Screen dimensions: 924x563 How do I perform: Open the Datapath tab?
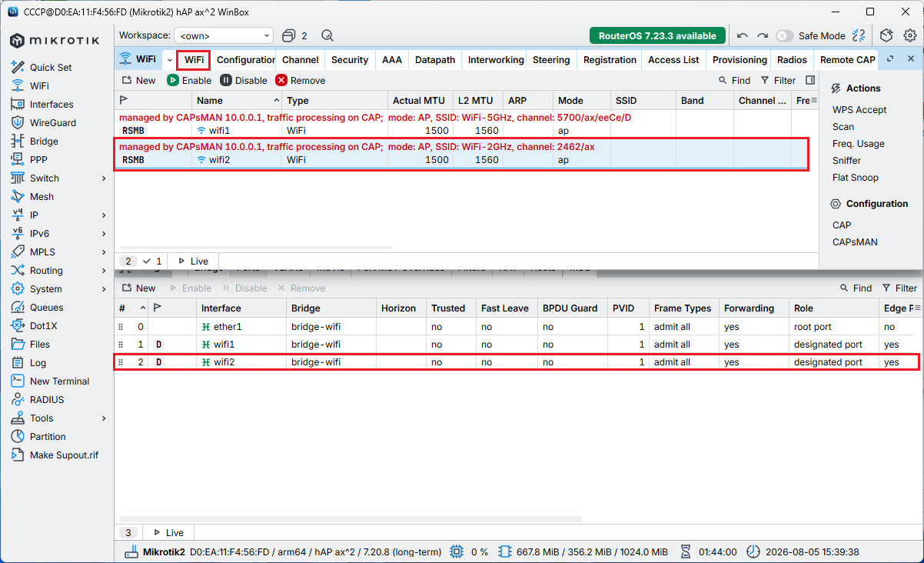coord(435,59)
